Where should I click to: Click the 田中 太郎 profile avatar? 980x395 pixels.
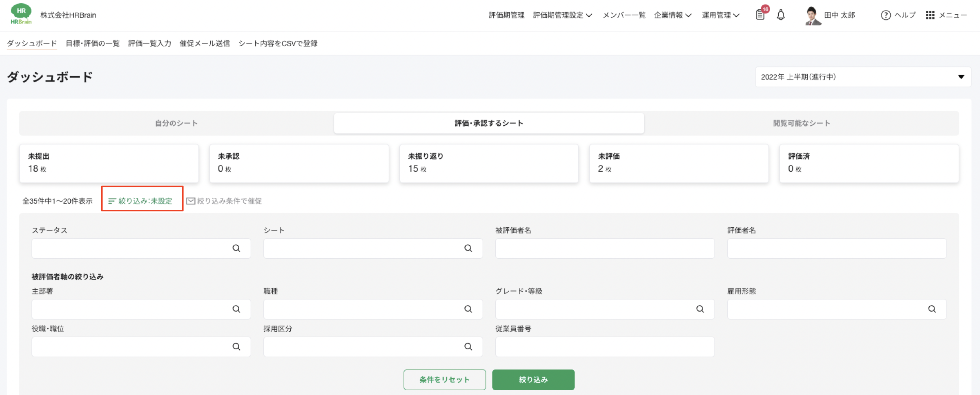pyautogui.click(x=813, y=16)
